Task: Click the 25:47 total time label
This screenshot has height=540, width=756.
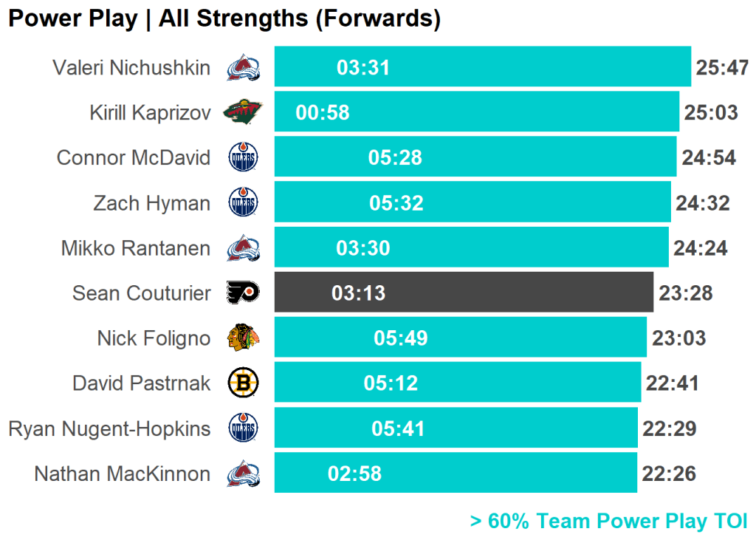Action: (x=722, y=68)
